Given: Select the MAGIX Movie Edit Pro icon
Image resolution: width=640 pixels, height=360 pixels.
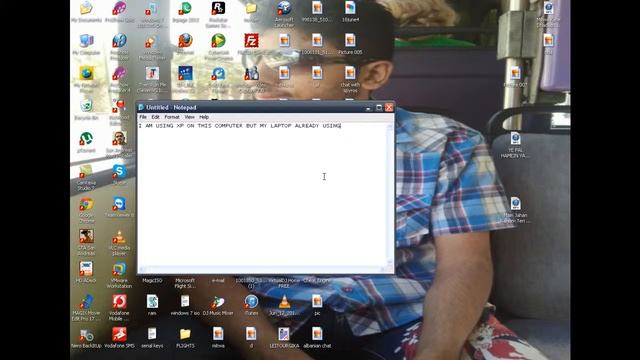Looking at the screenshot, I should pos(86,308).
